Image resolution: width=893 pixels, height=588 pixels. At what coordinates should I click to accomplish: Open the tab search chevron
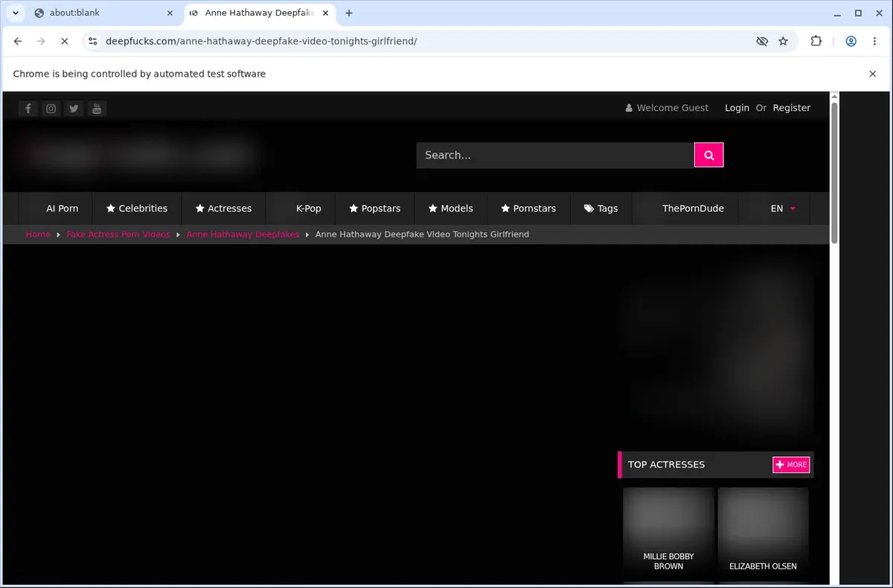coord(15,13)
